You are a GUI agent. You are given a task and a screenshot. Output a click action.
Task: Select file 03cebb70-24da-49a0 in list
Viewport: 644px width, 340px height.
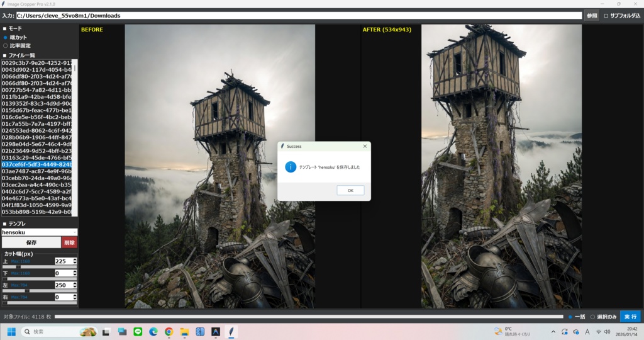tap(36, 178)
